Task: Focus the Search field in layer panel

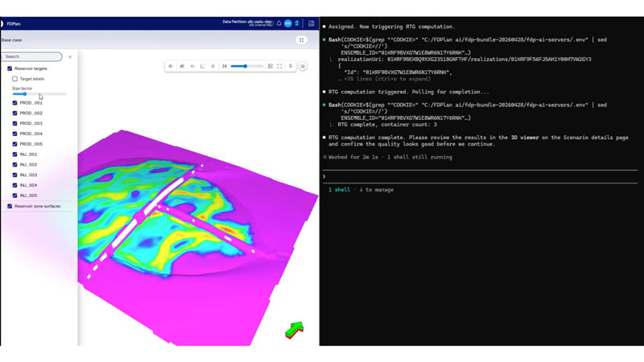Action: (31, 56)
